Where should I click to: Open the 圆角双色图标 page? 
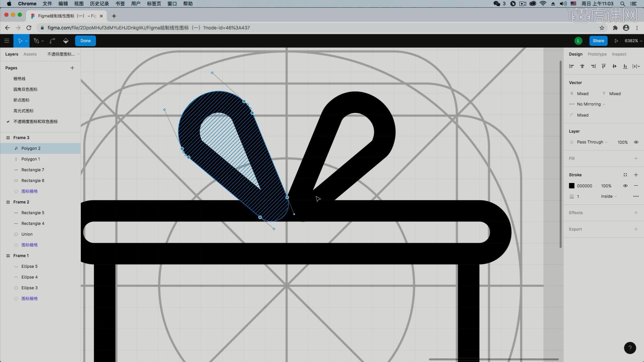coord(25,89)
